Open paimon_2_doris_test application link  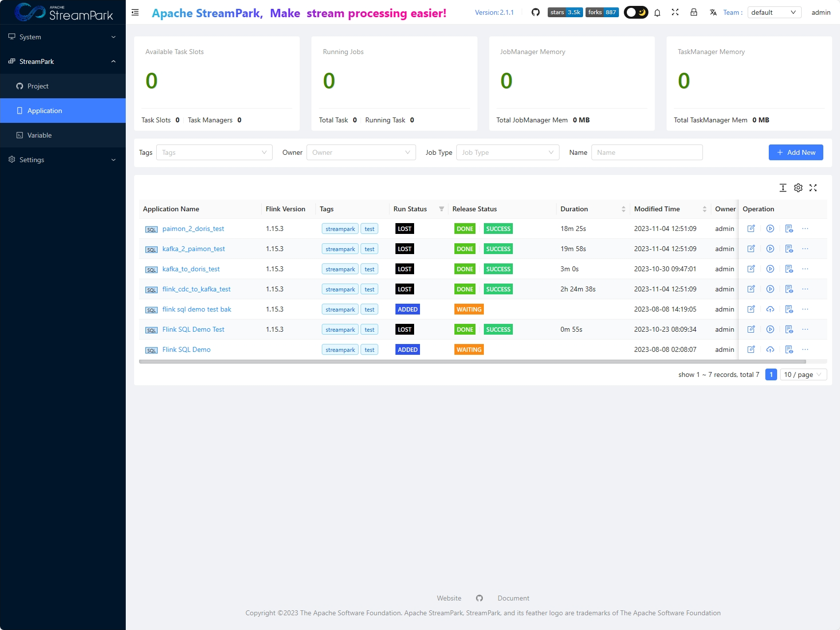tap(193, 229)
